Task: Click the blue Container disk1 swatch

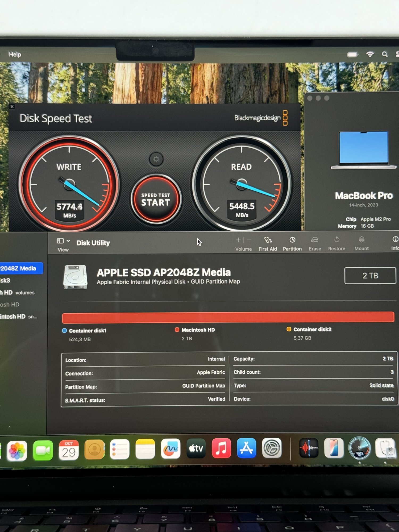Action: coord(64,330)
